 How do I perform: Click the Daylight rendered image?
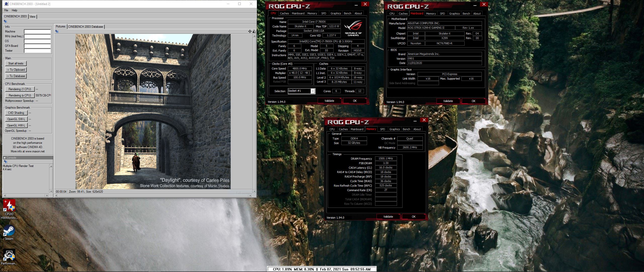click(x=153, y=112)
